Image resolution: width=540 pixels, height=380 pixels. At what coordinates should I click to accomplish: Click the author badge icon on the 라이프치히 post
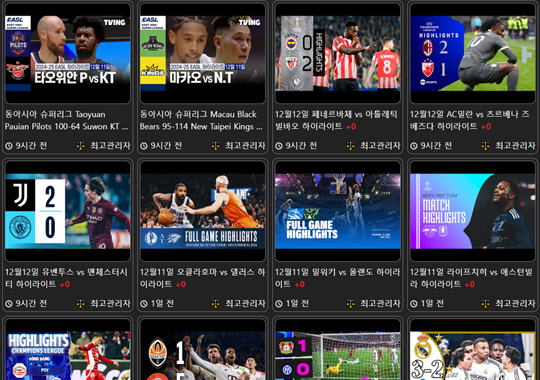click(486, 304)
